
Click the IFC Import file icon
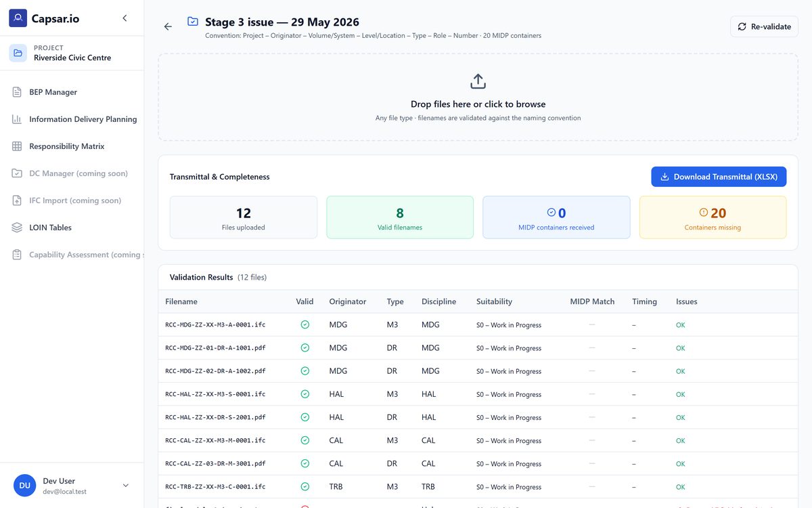click(17, 200)
